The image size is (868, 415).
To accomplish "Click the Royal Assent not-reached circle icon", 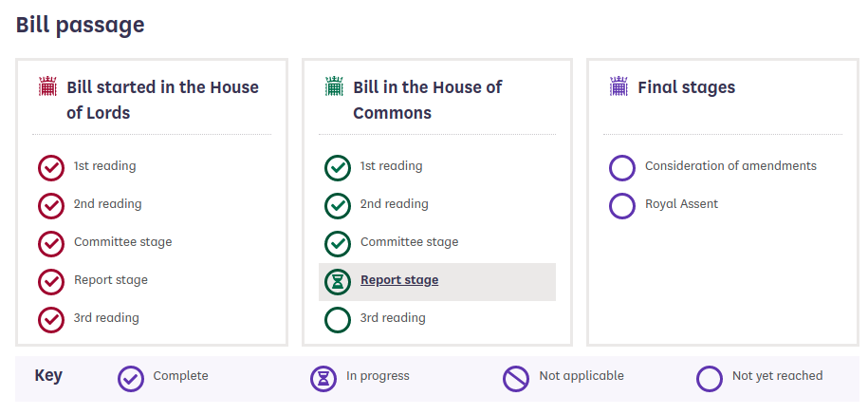I will (x=622, y=205).
